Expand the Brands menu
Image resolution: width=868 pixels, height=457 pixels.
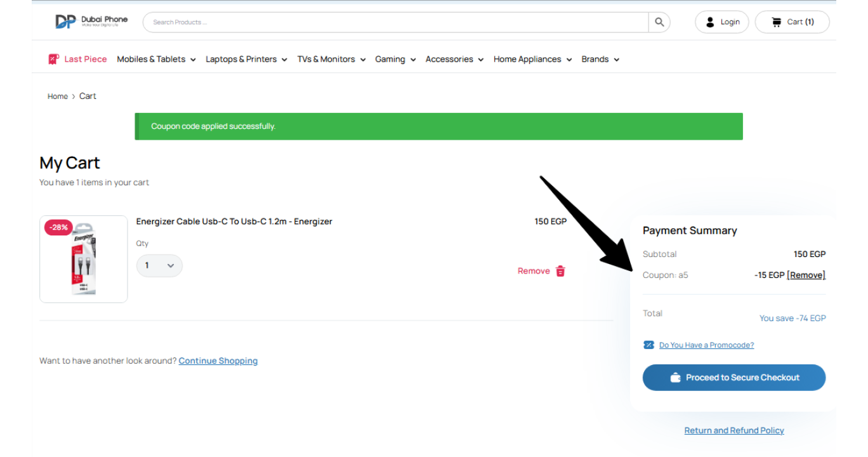[600, 59]
